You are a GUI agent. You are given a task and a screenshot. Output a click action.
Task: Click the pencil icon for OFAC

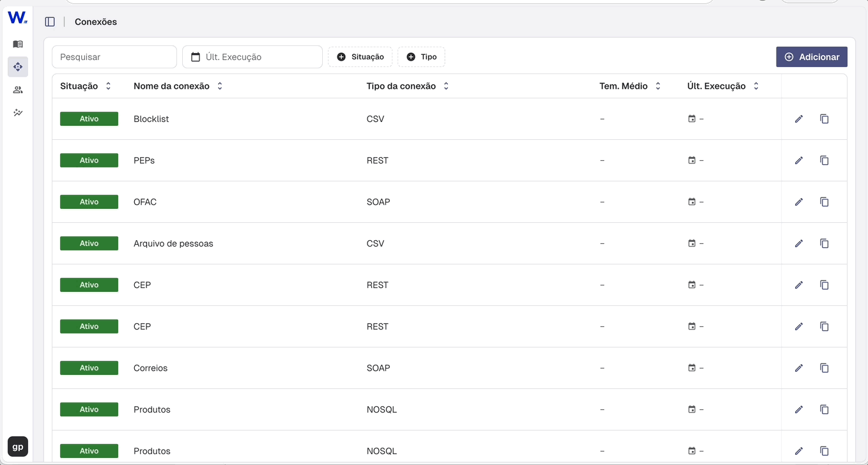(798, 202)
